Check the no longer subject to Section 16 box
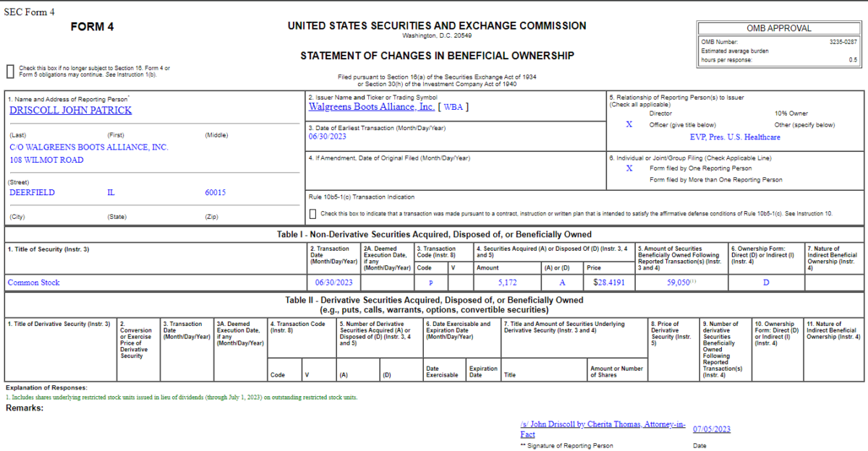 click(10, 71)
